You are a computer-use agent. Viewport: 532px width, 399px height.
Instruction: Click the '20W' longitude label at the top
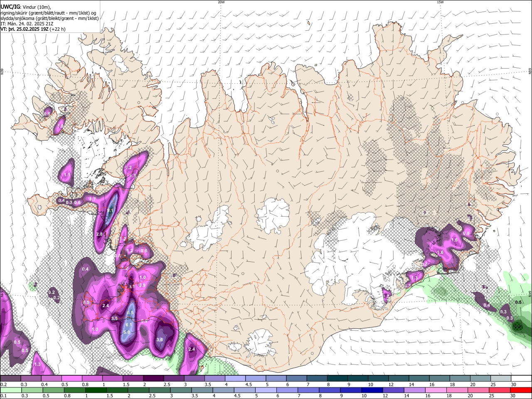coord(221,2)
